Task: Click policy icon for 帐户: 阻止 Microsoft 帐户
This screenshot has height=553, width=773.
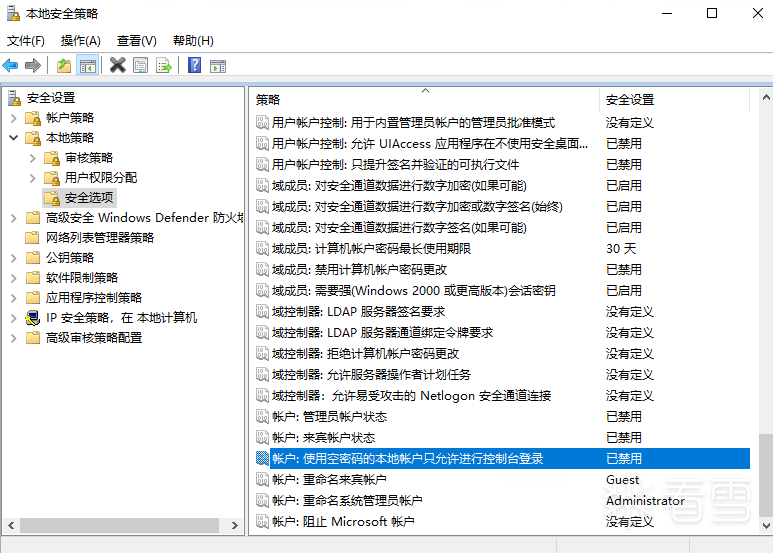Action: click(x=262, y=521)
